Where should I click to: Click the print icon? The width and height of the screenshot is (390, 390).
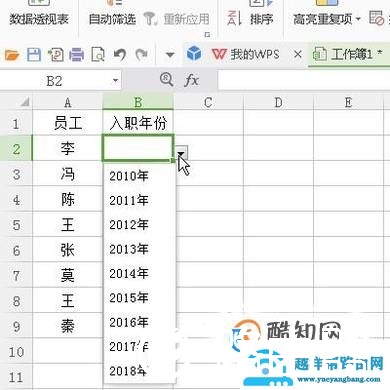pos(77,54)
